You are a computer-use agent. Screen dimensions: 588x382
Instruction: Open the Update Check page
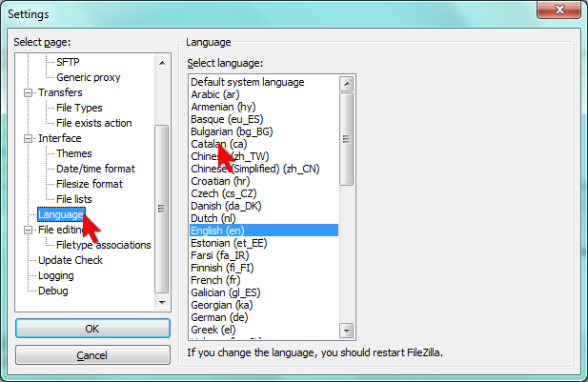pyautogui.click(x=71, y=260)
